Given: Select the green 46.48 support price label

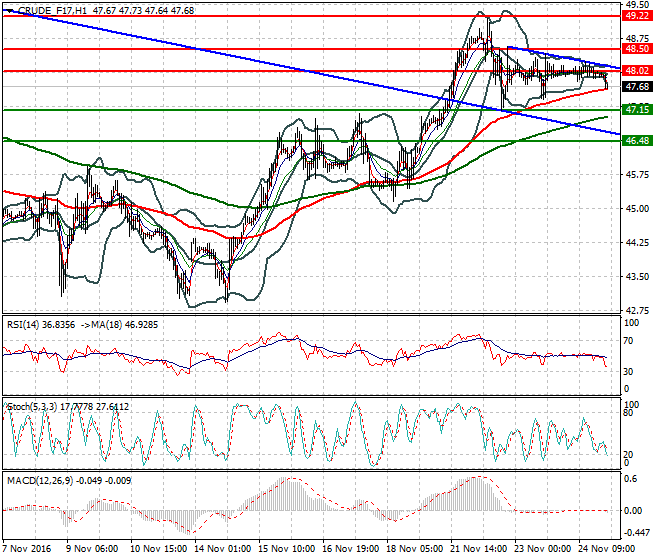Looking at the screenshot, I should coord(637,141).
